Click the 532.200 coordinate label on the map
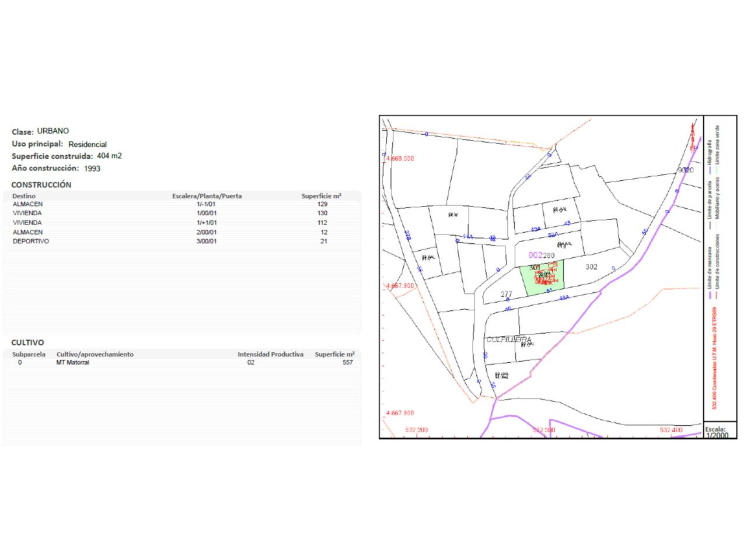Image resolution: width=747 pixels, height=560 pixels. 416,430
